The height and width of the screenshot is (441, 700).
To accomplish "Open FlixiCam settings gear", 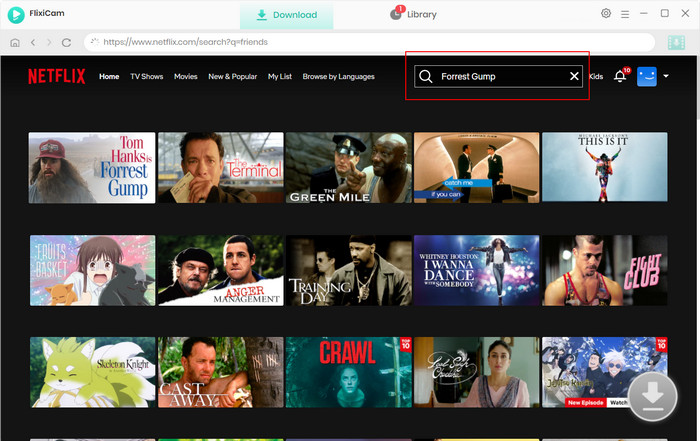I will 606,13.
